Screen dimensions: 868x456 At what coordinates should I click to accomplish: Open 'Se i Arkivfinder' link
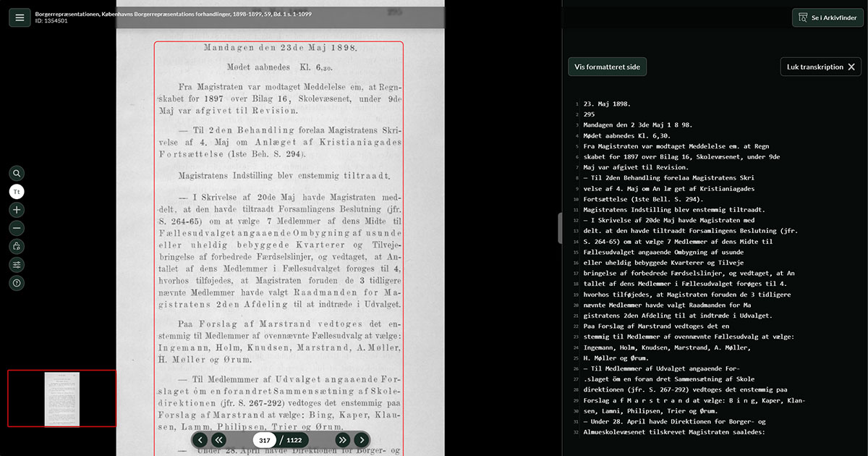[x=827, y=17]
